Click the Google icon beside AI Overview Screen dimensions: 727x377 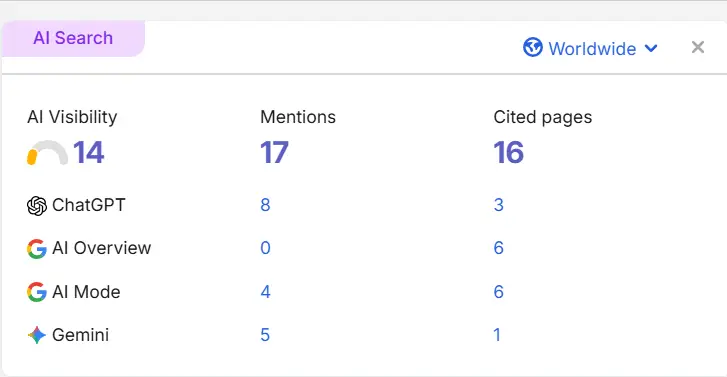(37, 249)
